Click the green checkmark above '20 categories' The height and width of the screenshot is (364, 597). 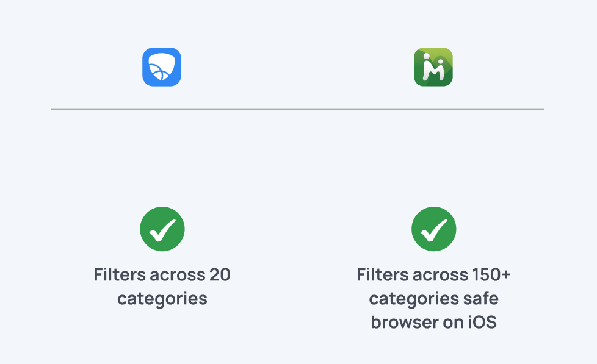[x=162, y=229]
